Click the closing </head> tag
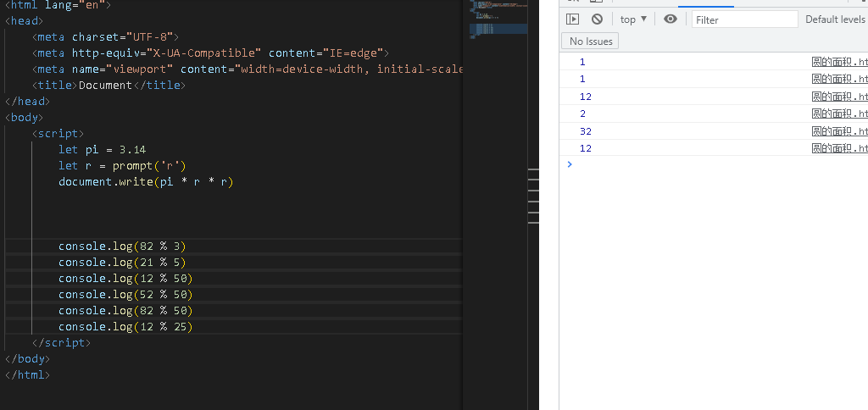868x410 pixels. pyautogui.click(x=27, y=102)
